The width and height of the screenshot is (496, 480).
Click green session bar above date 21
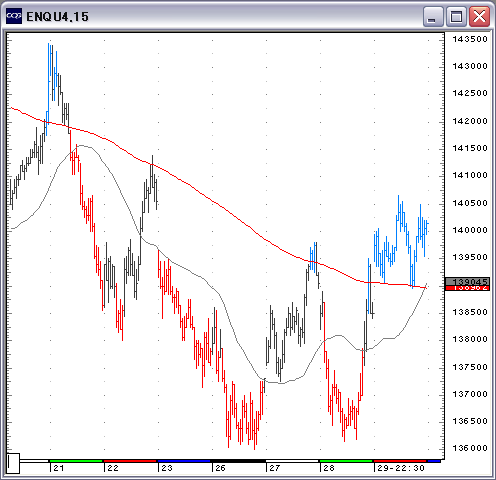coord(76,461)
